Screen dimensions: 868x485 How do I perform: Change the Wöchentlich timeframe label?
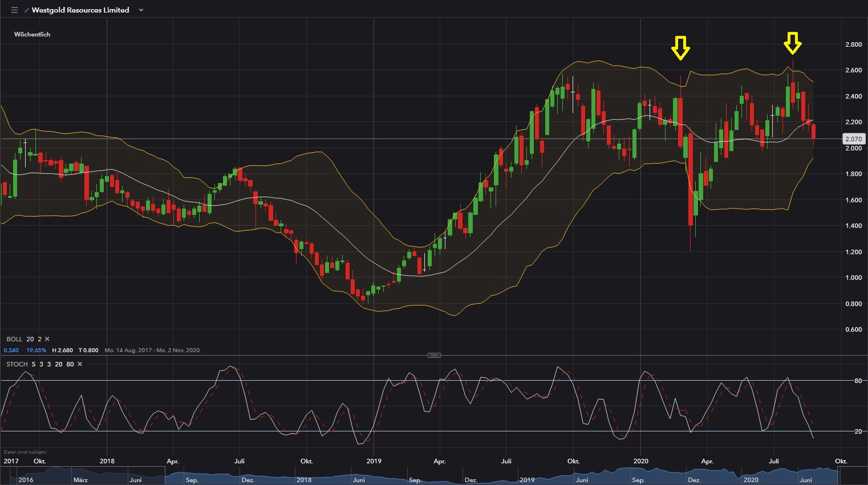32,34
